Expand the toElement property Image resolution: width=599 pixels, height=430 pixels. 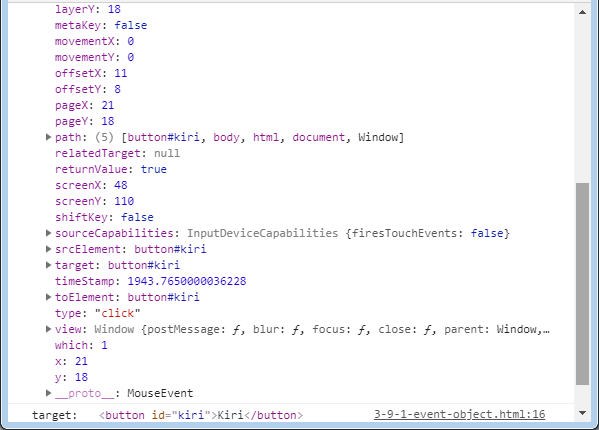[48, 297]
